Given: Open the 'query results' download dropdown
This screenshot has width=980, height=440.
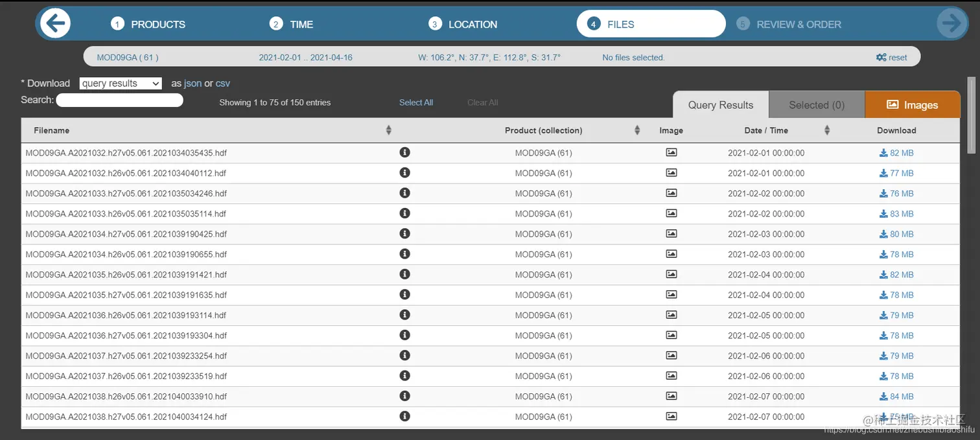Looking at the screenshot, I should pyautogui.click(x=121, y=84).
